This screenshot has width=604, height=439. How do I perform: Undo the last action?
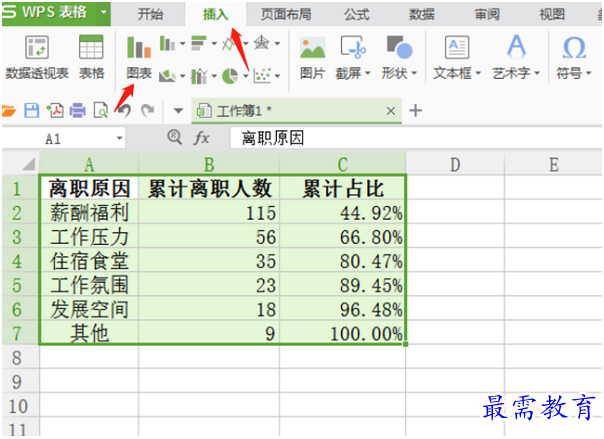point(124,111)
